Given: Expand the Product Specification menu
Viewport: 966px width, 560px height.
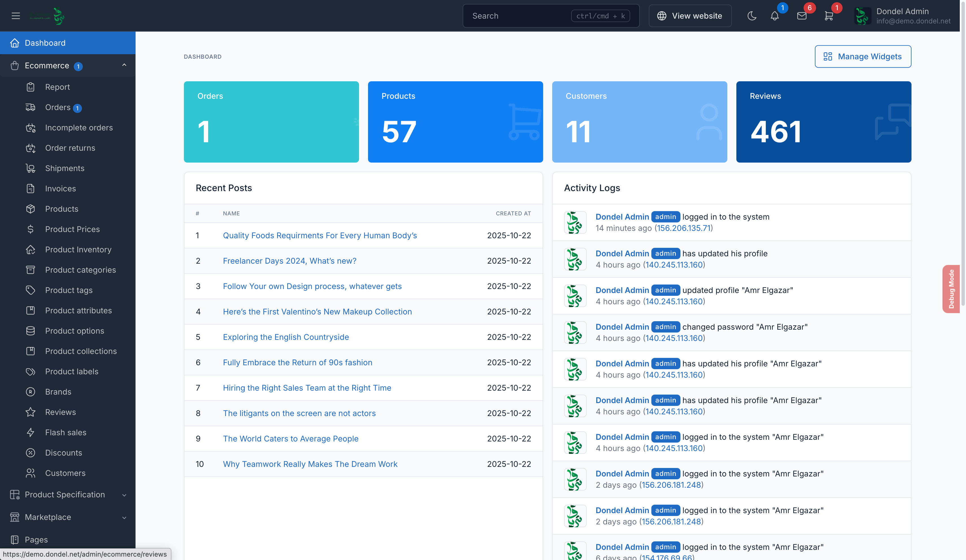Looking at the screenshot, I should tap(124, 495).
